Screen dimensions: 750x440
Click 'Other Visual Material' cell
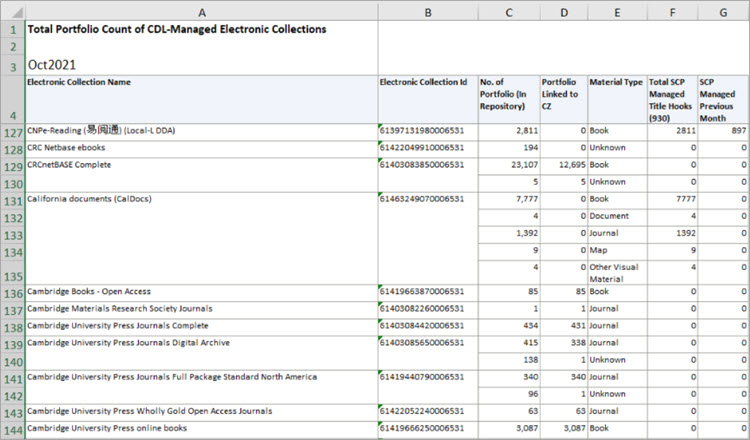(618, 273)
